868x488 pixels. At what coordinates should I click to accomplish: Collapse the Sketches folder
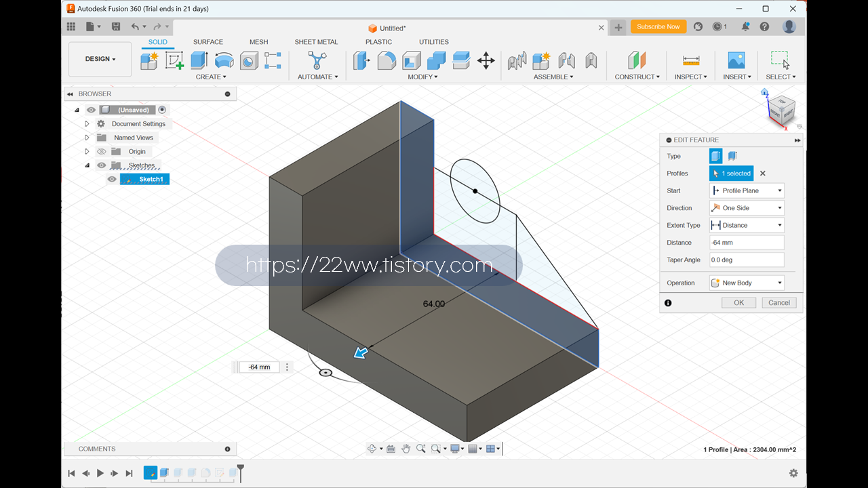[87, 165]
